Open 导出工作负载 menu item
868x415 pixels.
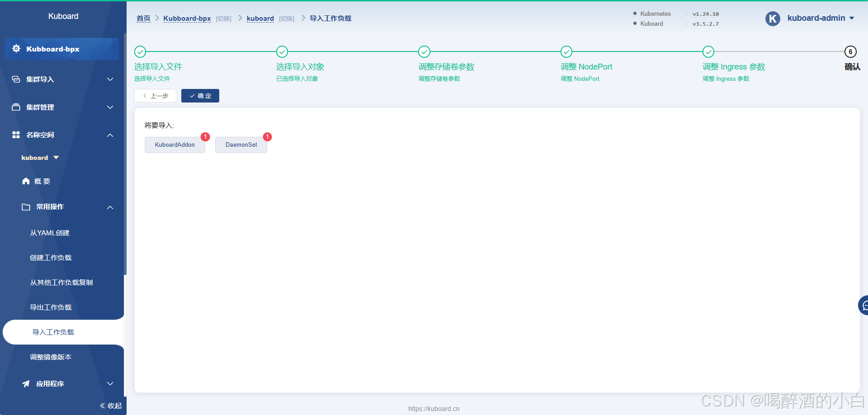tap(51, 308)
